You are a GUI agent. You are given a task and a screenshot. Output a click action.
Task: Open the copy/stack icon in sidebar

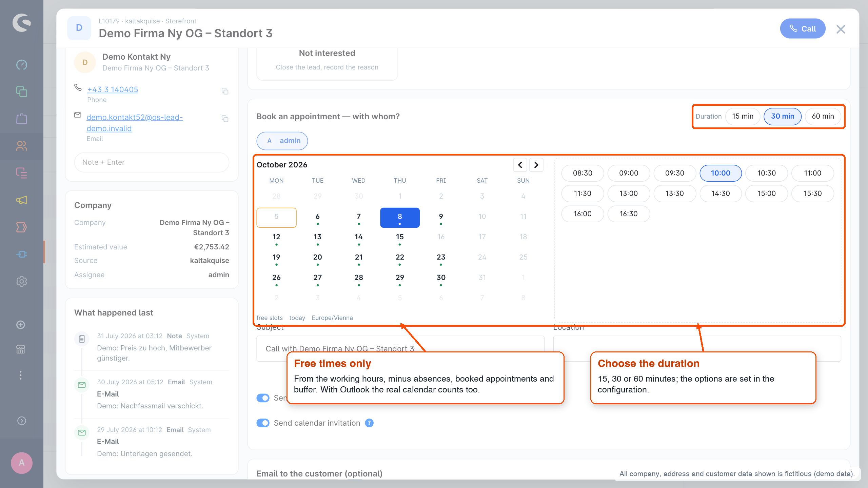tap(22, 91)
